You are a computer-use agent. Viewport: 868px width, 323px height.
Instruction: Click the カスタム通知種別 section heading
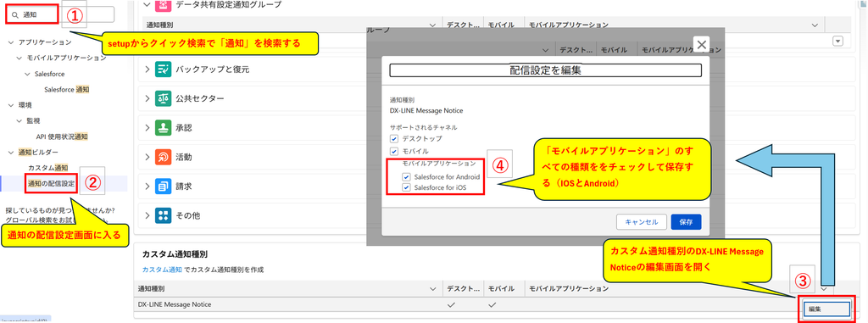point(175,254)
